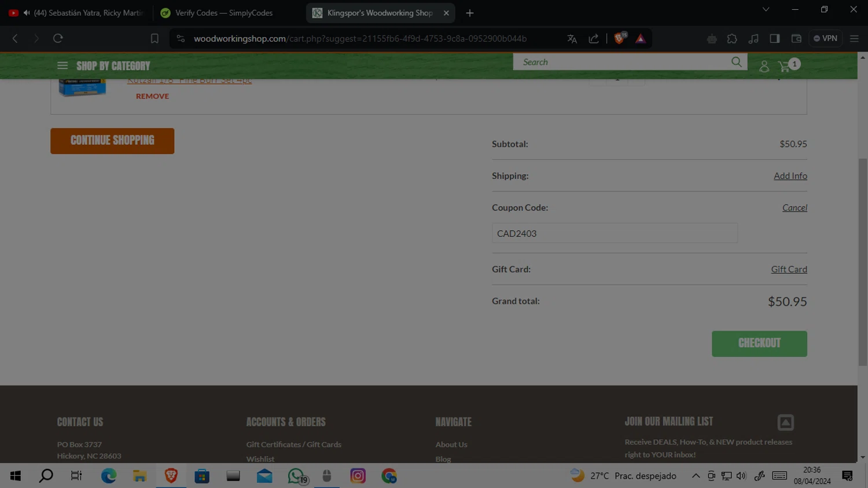
Task: Click the share page icon
Action: (x=594, y=39)
